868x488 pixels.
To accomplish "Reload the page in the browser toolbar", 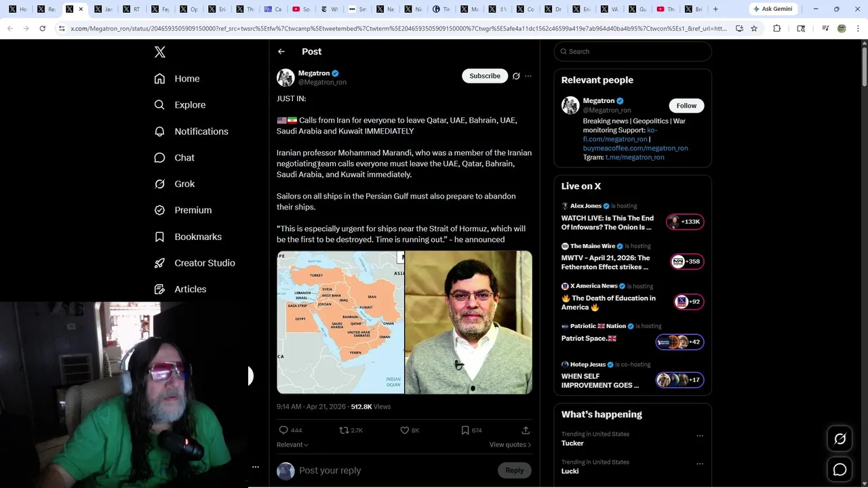I will click(x=42, y=28).
